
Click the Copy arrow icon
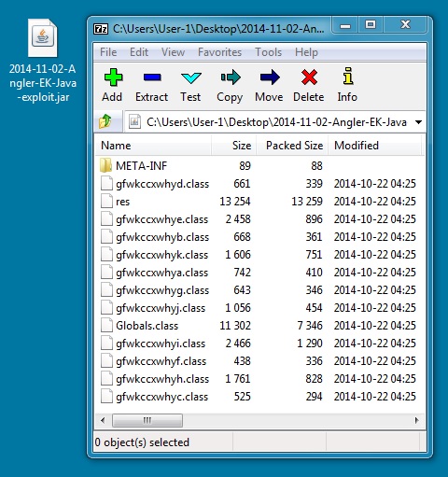(231, 77)
